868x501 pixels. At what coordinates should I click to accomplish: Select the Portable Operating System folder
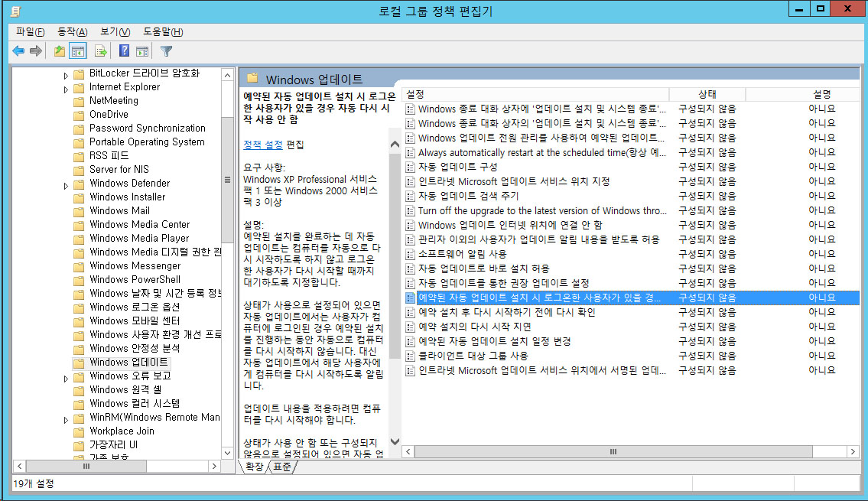click(148, 142)
